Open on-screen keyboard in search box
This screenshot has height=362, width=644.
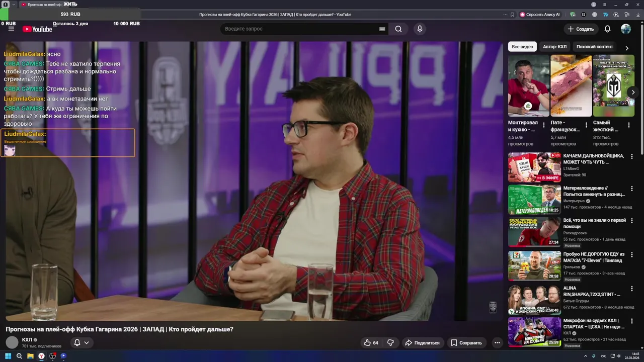[382, 29]
